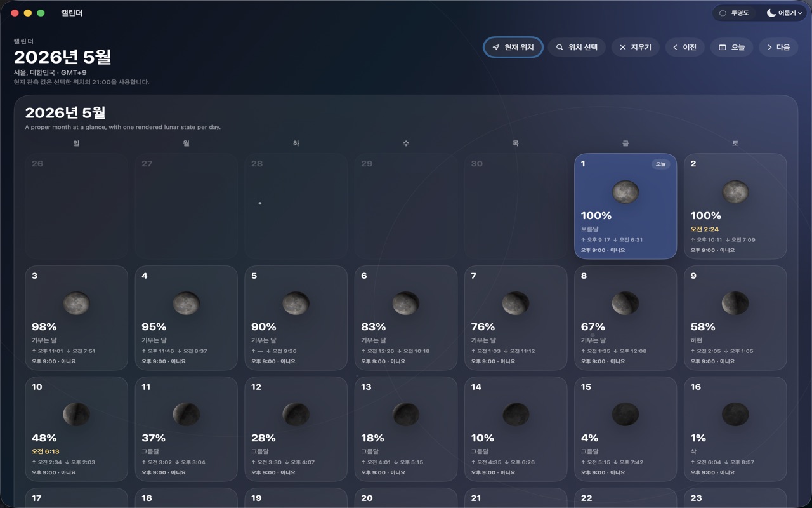
Task: Click the 보름달 label on May 1
Action: (x=590, y=229)
